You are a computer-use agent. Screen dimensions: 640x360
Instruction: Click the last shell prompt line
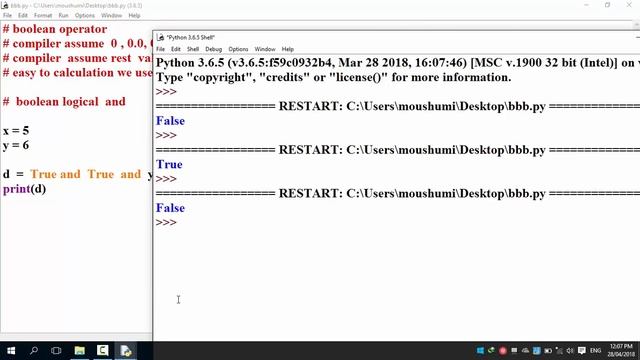(166, 222)
